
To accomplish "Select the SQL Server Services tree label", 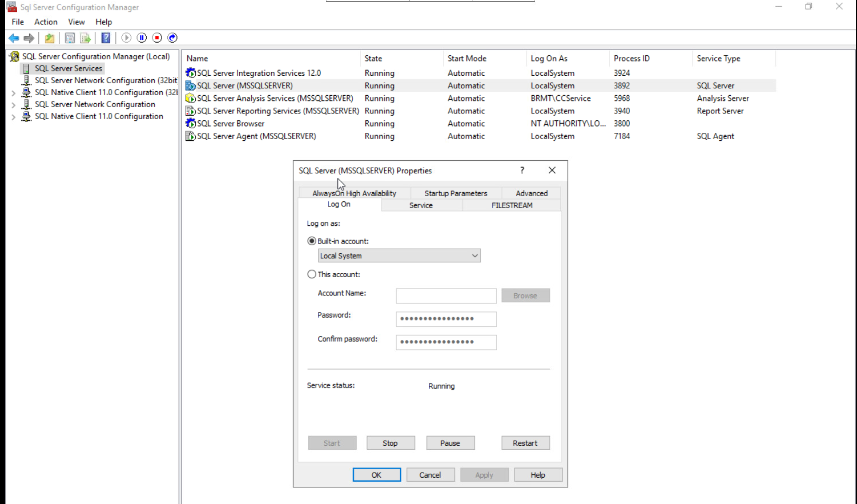I will click(68, 68).
